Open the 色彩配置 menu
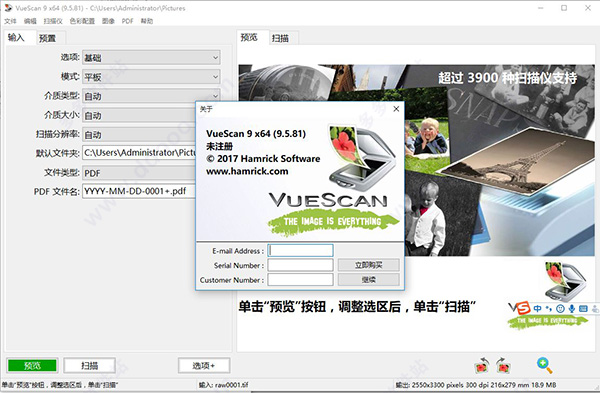This screenshot has height=393, width=600. point(82,21)
